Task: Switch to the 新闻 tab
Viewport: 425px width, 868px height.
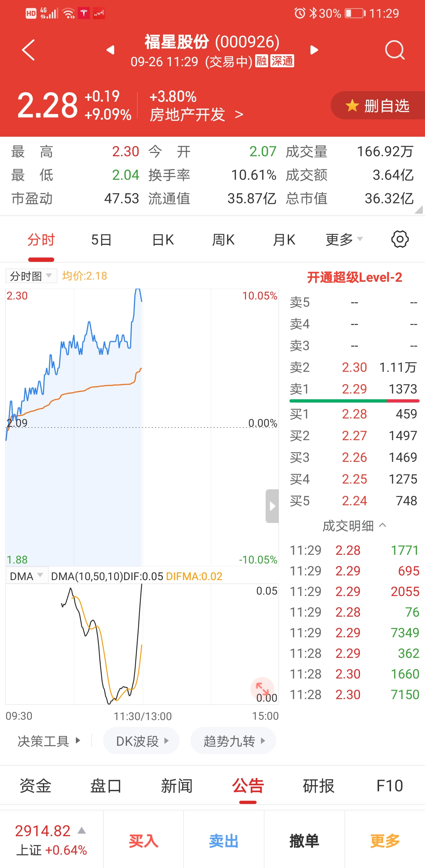Action: (177, 786)
